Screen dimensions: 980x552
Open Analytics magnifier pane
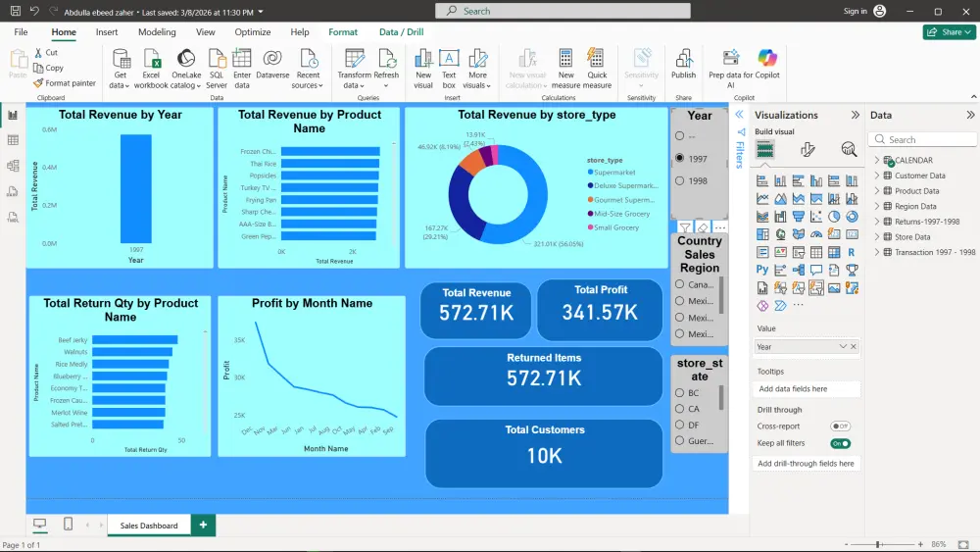pyautogui.click(x=848, y=149)
